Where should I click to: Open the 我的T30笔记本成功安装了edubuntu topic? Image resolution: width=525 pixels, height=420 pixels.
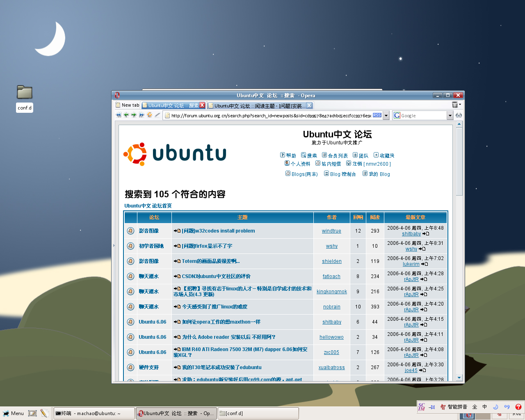(221, 367)
